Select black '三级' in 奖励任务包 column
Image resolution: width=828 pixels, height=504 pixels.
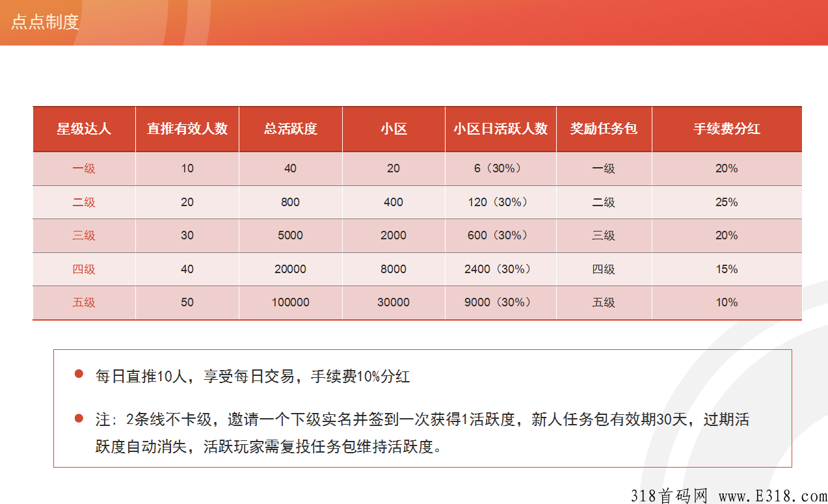(604, 235)
